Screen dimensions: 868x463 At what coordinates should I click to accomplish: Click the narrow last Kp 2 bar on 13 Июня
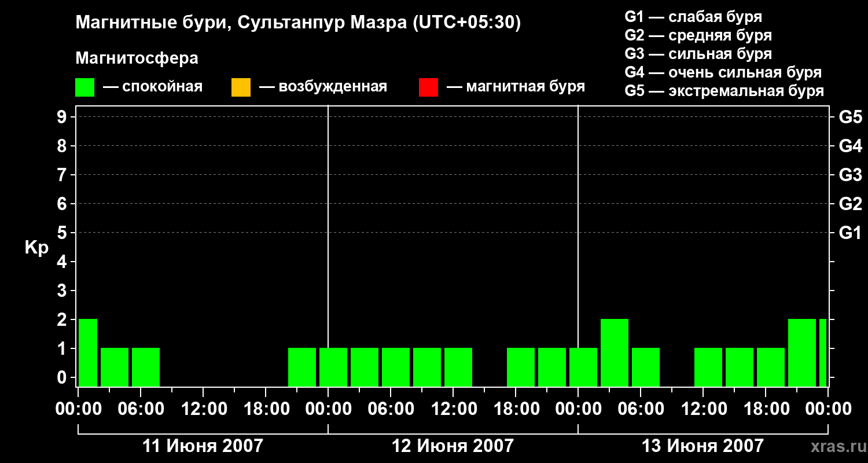click(823, 352)
